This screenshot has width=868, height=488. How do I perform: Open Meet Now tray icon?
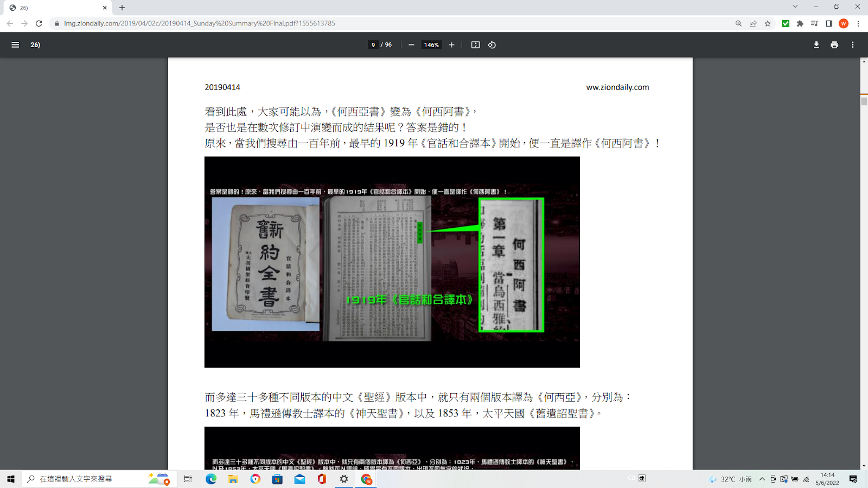(x=773, y=479)
